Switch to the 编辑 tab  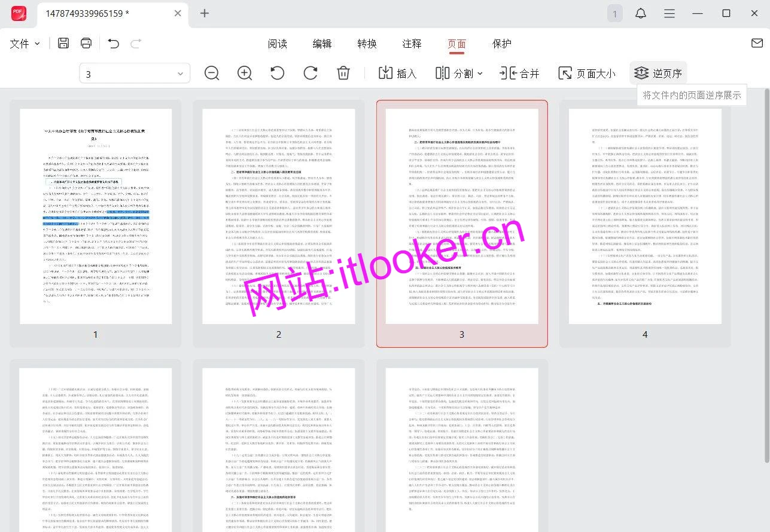pos(322,43)
